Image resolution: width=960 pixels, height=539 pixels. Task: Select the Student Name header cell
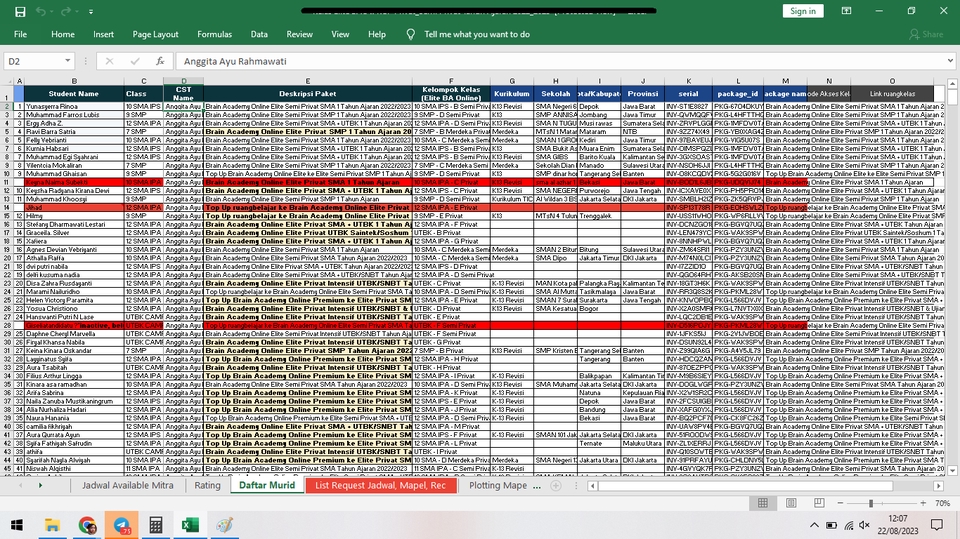pyautogui.click(x=74, y=94)
